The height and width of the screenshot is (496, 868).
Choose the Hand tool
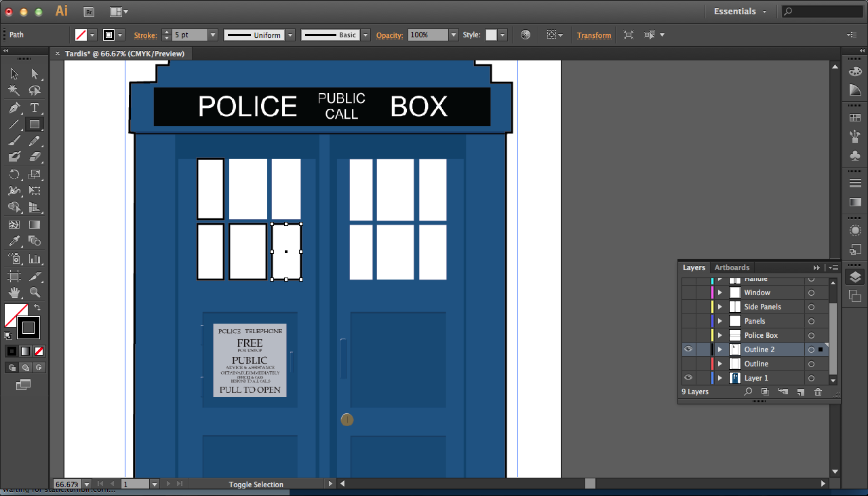[14, 292]
